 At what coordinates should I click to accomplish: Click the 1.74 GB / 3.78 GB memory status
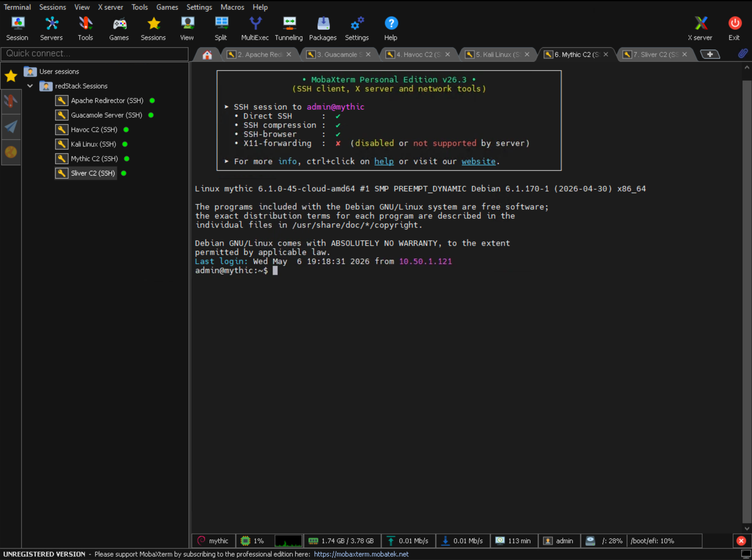342,541
